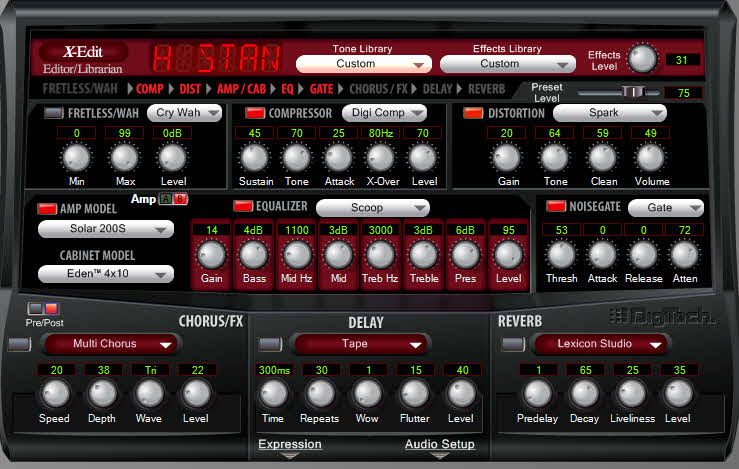Viewport: 739px width, 469px height.
Task: Click the Distortion Volume knob
Action: [651, 157]
